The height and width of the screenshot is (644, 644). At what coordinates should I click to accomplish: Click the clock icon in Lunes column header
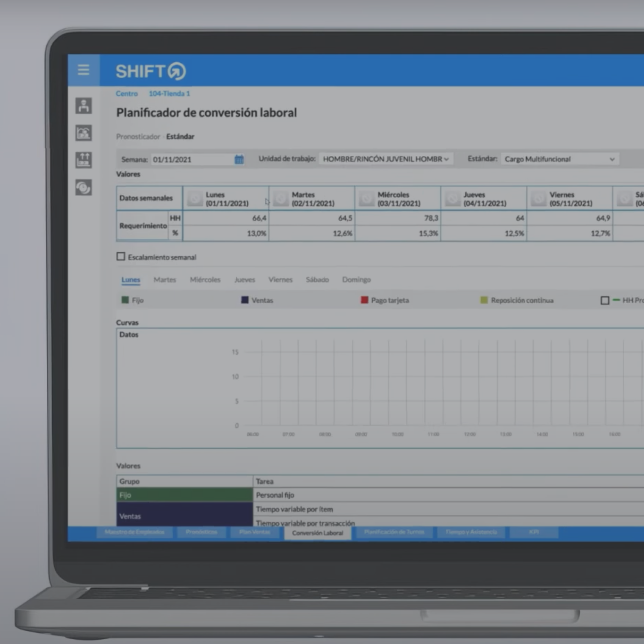[195, 199]
